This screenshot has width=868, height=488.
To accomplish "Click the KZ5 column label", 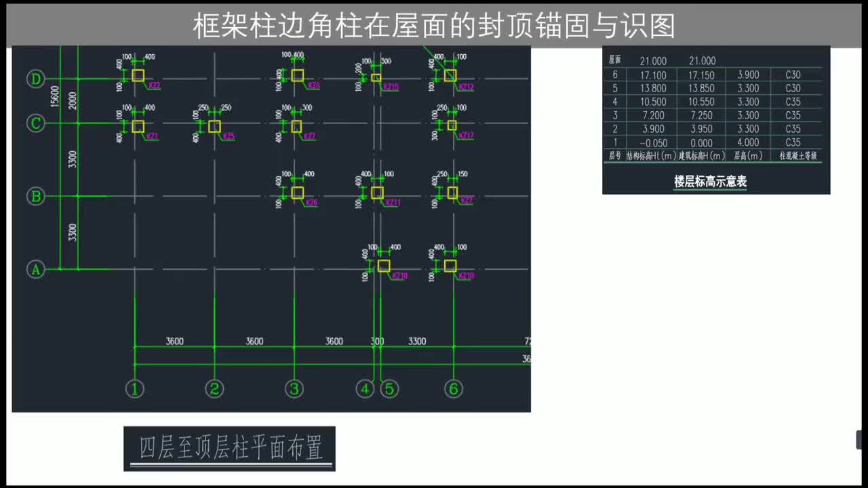I will pos(229,136).
